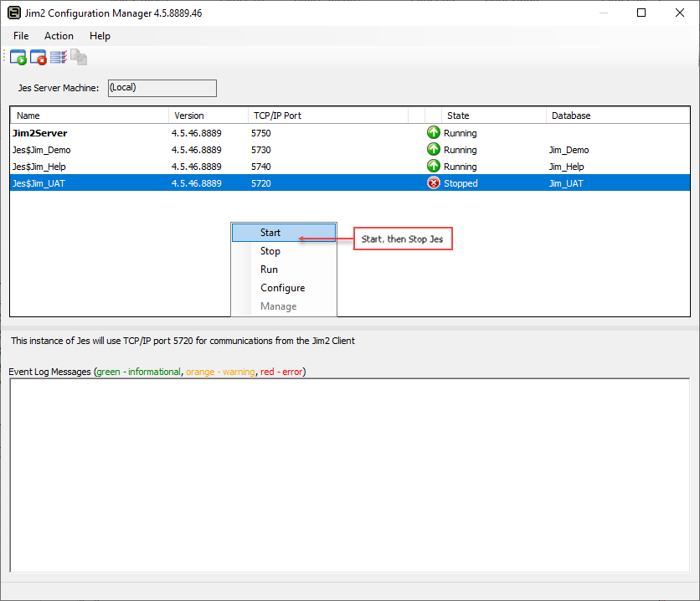700x601 pixels.
Task: Click the green Running icon for Jim2Server
Action: click(x=434, y=133)
